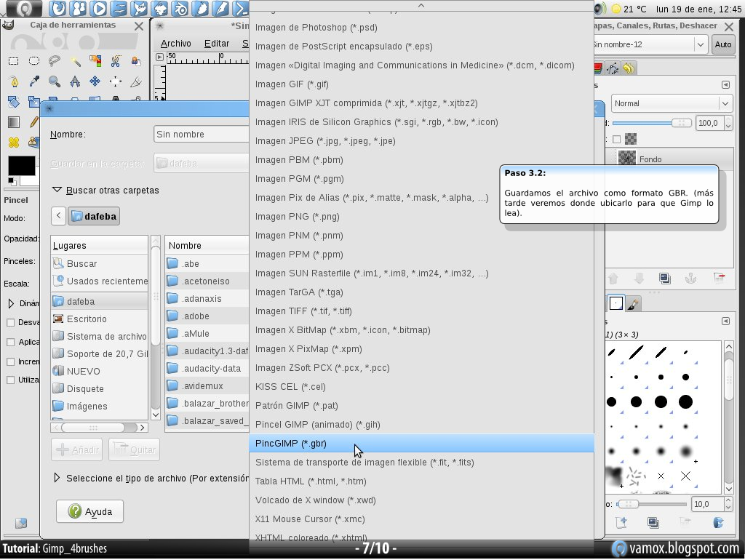Viewport: 745px width, 560px height.
Task: Choose the Measure compass tool
Action: (x=75, y=81)
